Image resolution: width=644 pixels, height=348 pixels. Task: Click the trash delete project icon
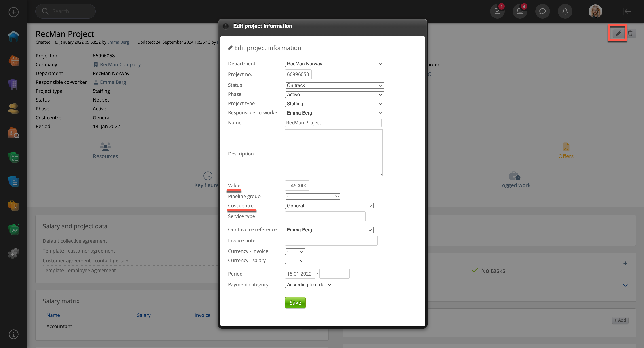630,33
